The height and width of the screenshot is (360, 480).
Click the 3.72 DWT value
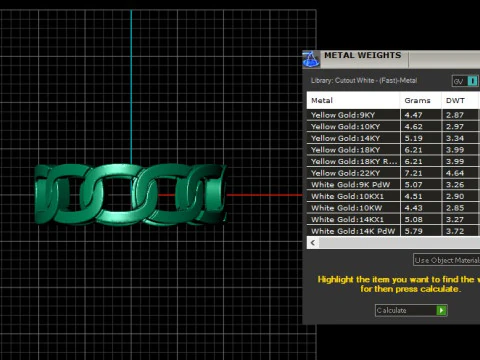click(455, 231)
